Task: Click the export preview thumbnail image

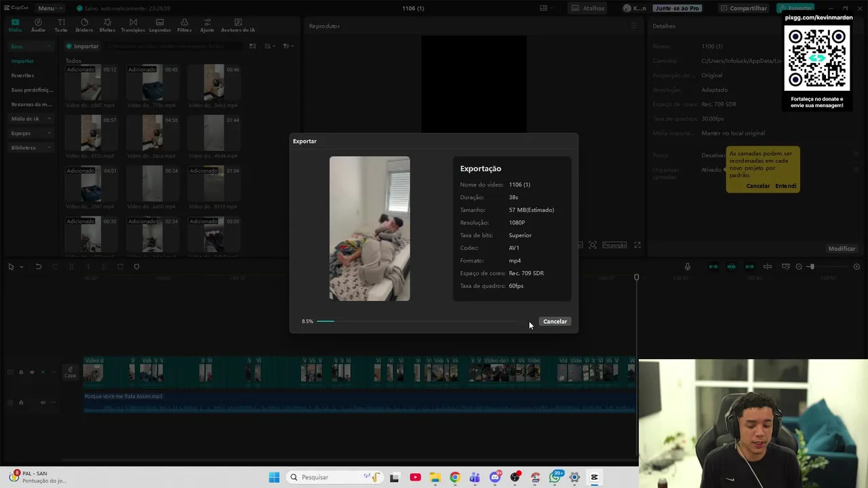Action: pyautogui.click(x=370, y=228)
